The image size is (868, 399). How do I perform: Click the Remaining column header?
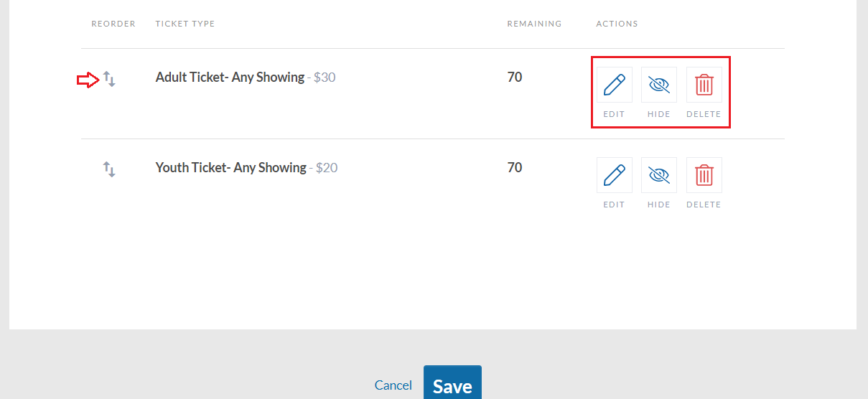pos(534,24)
